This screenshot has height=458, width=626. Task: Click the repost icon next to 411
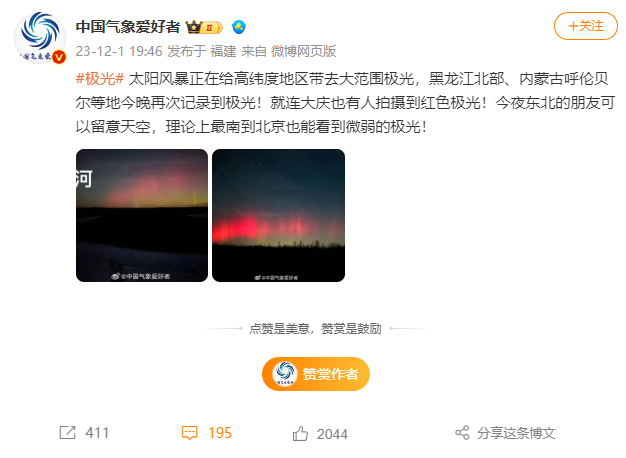(67, 433)
